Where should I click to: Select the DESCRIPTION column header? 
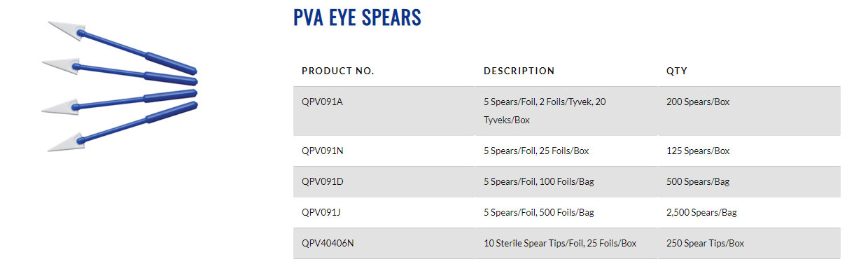point(519,71)
